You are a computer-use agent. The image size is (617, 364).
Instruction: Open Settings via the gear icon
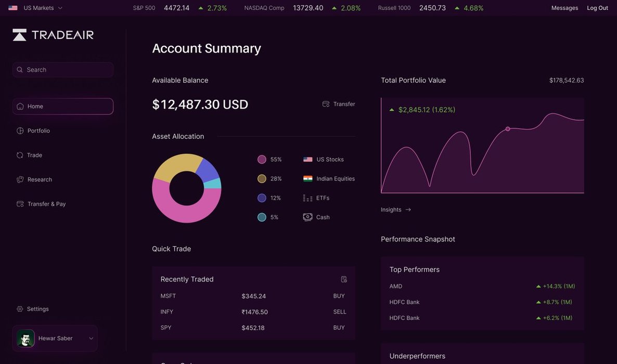click(20, 309)
